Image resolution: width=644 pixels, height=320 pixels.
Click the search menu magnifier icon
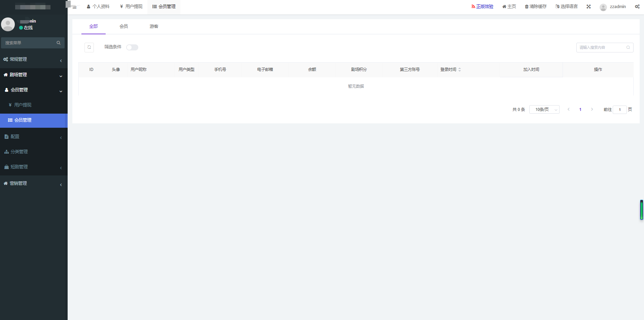tap(59, 43)
